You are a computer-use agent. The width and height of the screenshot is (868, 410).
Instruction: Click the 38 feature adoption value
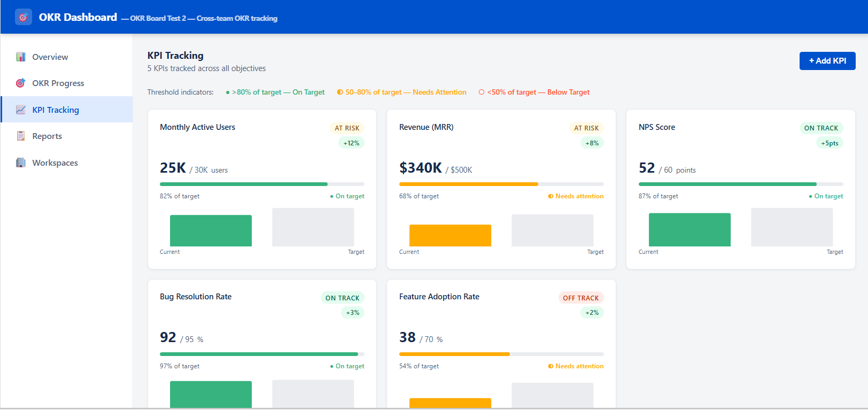click(407, 337)
